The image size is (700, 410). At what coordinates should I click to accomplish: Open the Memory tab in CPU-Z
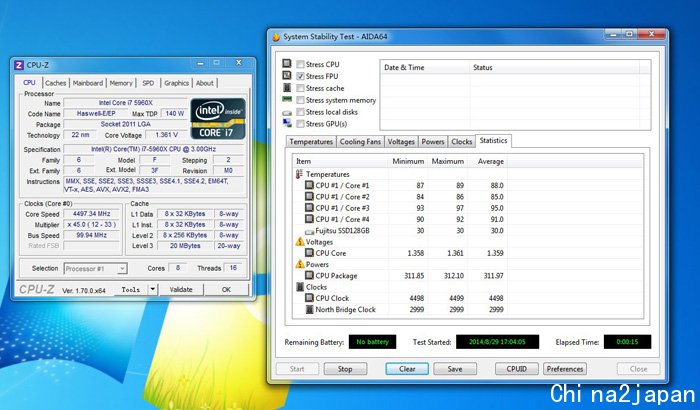click(121, 83)
